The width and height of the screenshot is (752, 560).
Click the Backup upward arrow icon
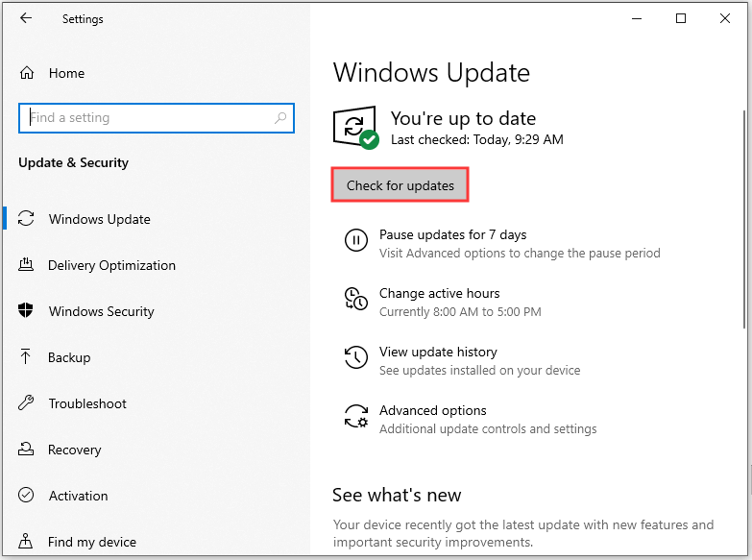tap(25, 356)
